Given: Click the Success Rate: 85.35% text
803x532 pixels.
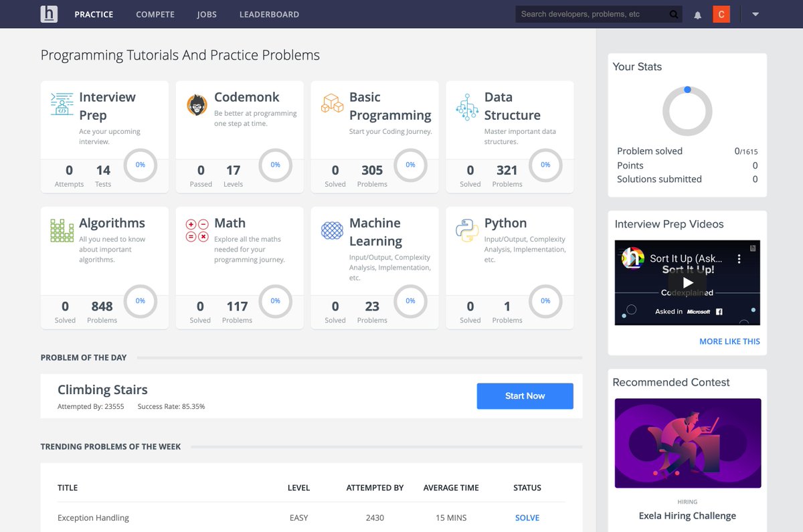Looking at the screenshot, I should click(171, 407).
